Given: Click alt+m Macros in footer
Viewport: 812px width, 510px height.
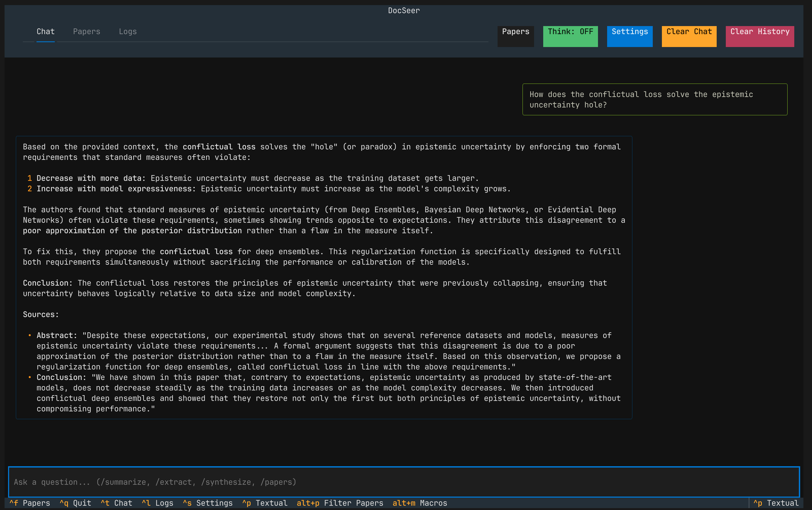Looking at the screenshot, I should (420, 503).
